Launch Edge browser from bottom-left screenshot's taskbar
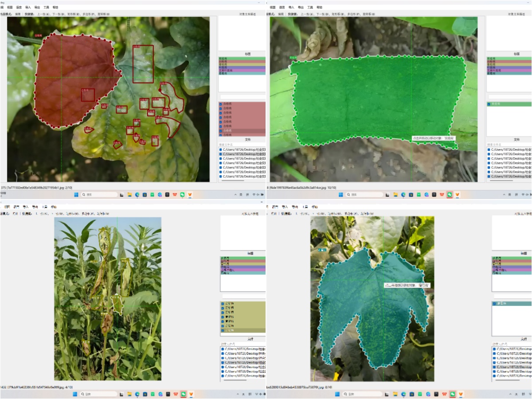The image size is (532, 399). (x=137, y=394)
